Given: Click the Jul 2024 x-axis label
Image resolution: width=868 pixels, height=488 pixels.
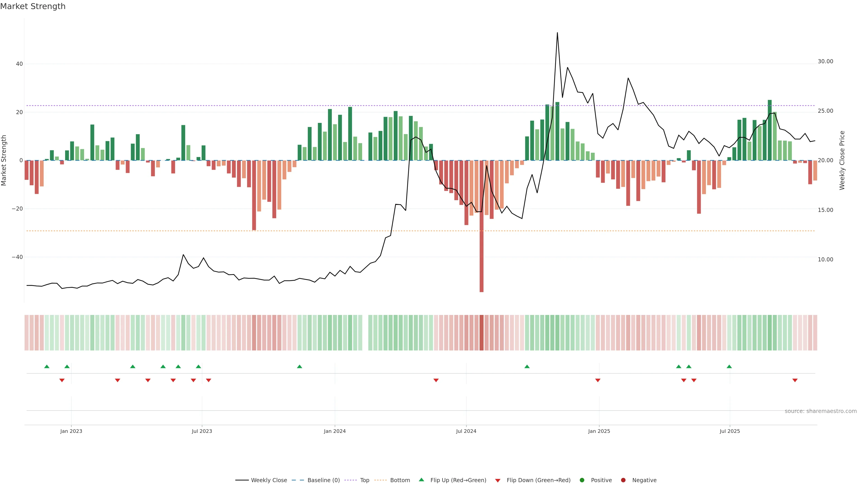Looking at the screenshot, I should (x=466, y=431).
